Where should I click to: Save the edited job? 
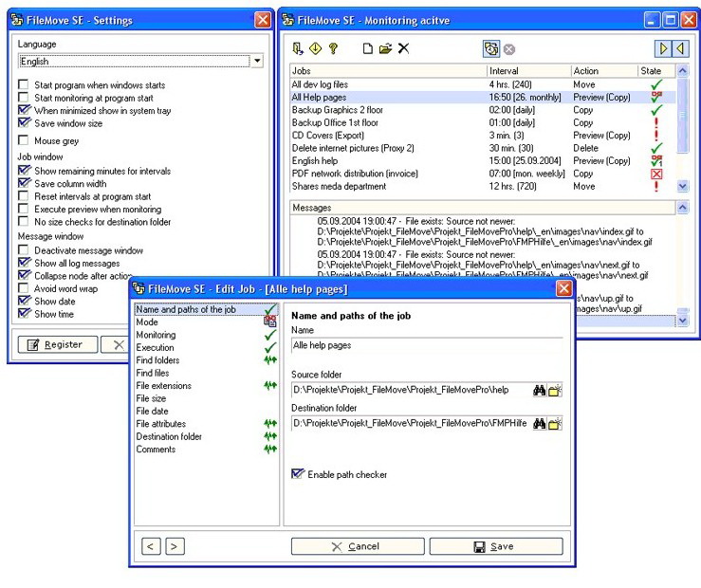496,546
